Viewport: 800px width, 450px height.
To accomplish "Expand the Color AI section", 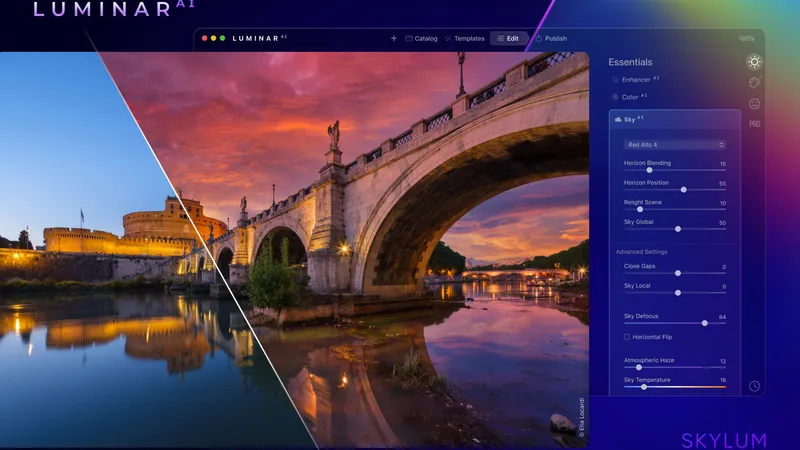I will click(633, 97).
